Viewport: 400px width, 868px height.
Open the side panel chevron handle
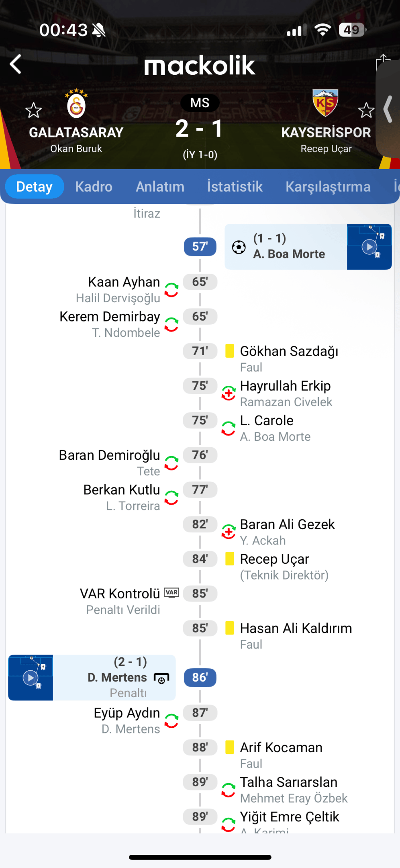pyautogui.click(x=388, y=109)
